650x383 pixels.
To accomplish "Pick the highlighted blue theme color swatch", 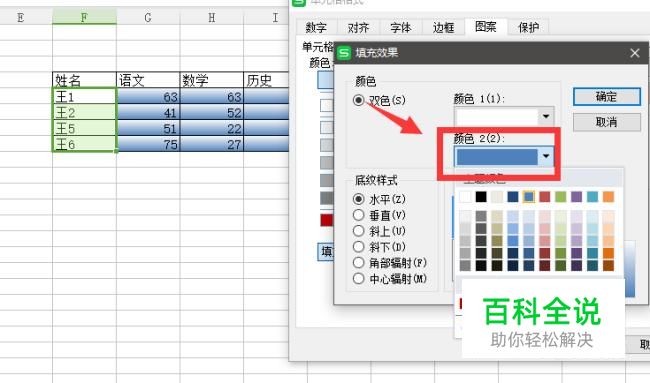I will coord(529,197).
